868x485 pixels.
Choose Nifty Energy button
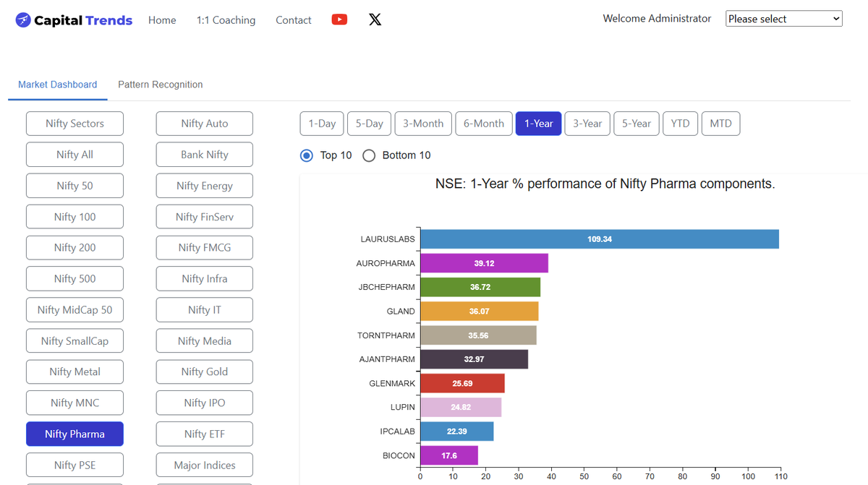[x=205, y=186]
